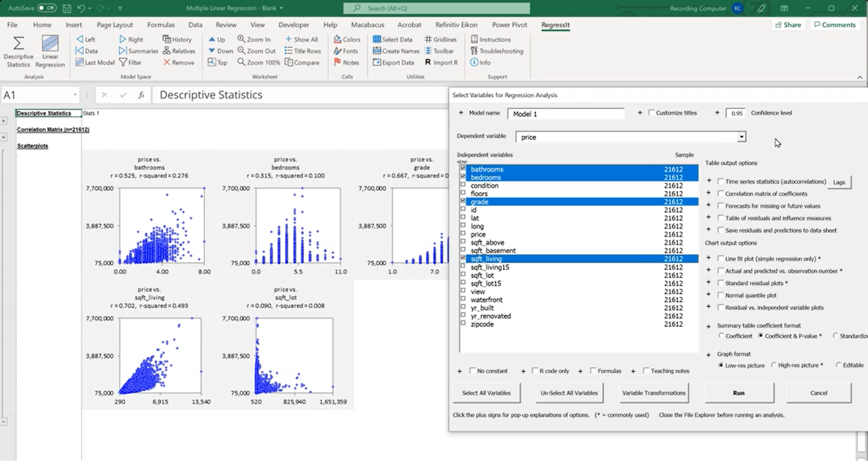Screen dimensions: 868x461
Task: Check the condition independent variable
Action: tap(463, 185)
